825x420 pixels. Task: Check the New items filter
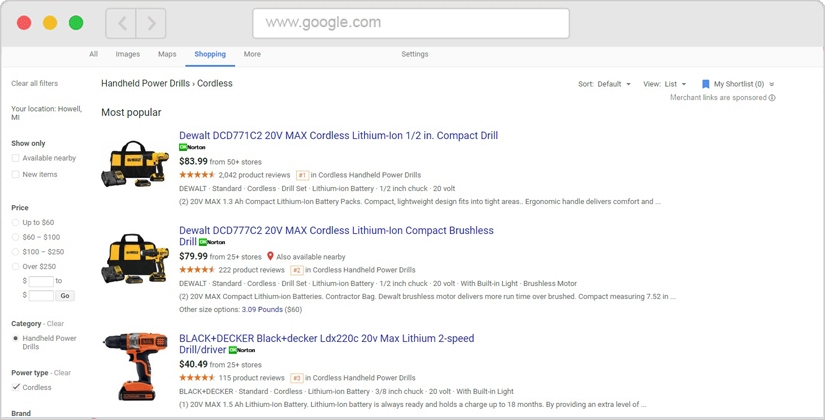point(16,174)
